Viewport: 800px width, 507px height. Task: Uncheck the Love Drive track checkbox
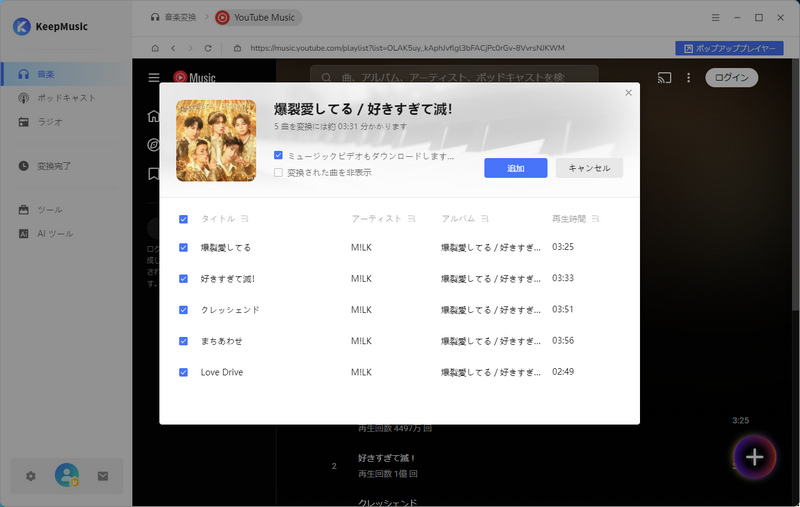[183, 372]
